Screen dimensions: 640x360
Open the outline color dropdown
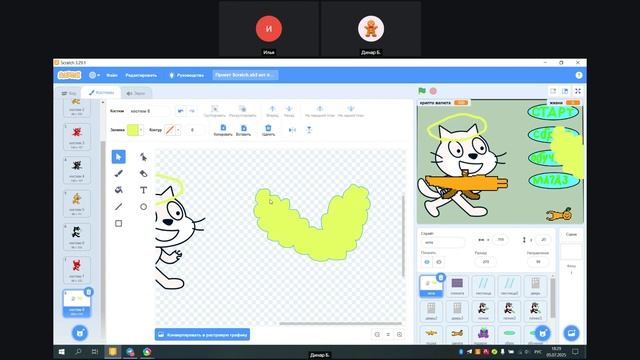pos(178,130)
